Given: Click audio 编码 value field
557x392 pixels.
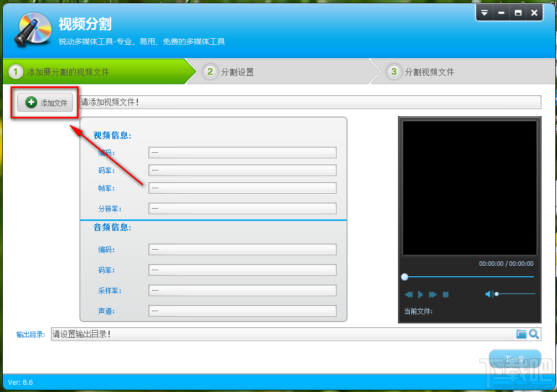Looking at the screenshot, I should (243, 250).
